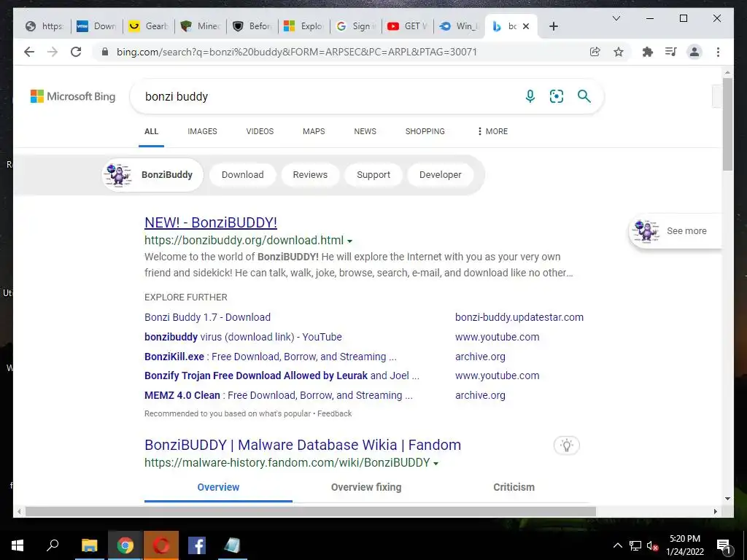Open Bonzi Buddy 1.7 - Download link

pyautogui.click(x=207, y=317)
